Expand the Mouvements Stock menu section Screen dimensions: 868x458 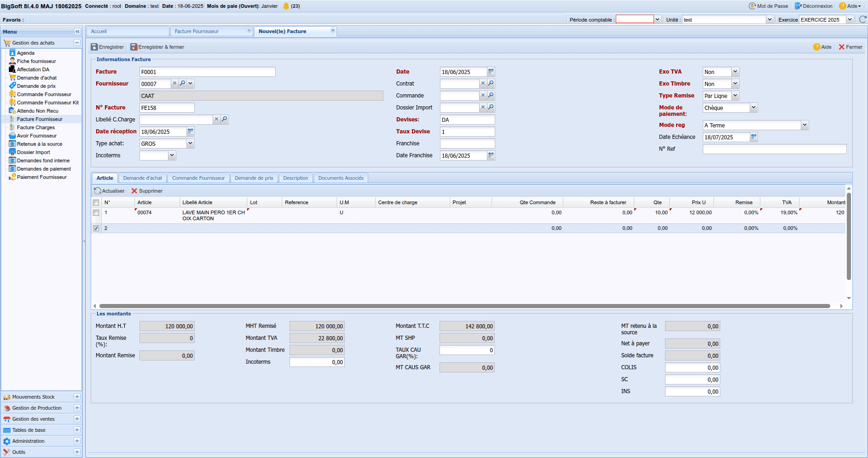pos(77,397)
